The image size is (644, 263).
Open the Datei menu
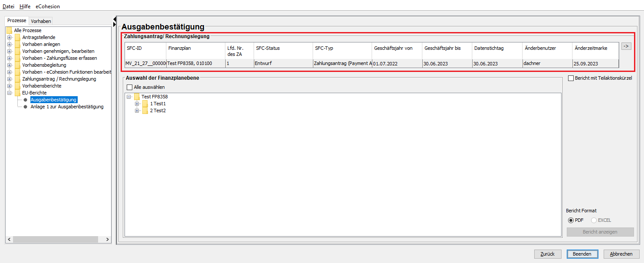click(8, 6)
